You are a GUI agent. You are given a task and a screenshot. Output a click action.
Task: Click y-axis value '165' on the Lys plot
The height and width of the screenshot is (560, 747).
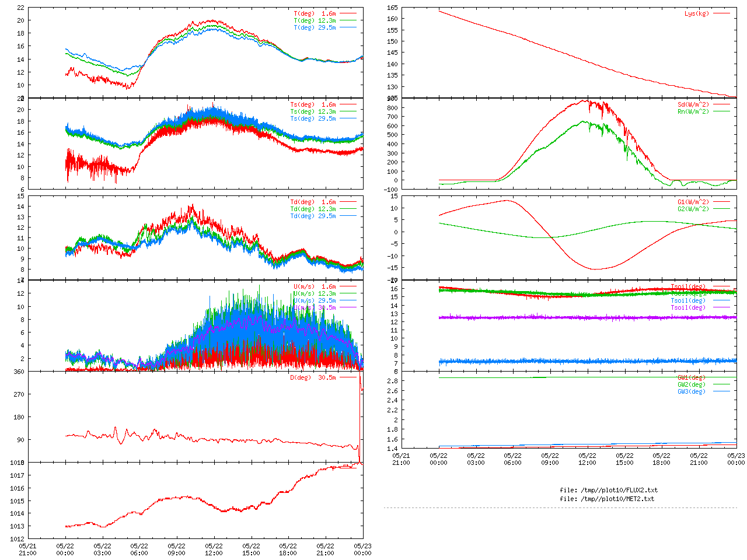point(392,8)
